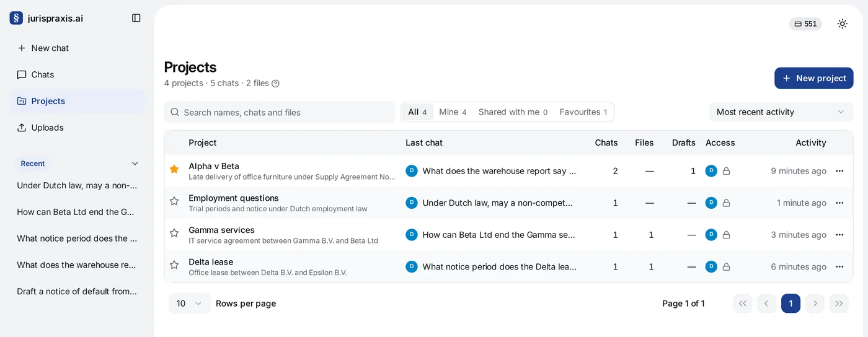Click the access avatar in the Alpha v Beta row
The height and width of the screenshot is (337, 868).
click(711, 171)
